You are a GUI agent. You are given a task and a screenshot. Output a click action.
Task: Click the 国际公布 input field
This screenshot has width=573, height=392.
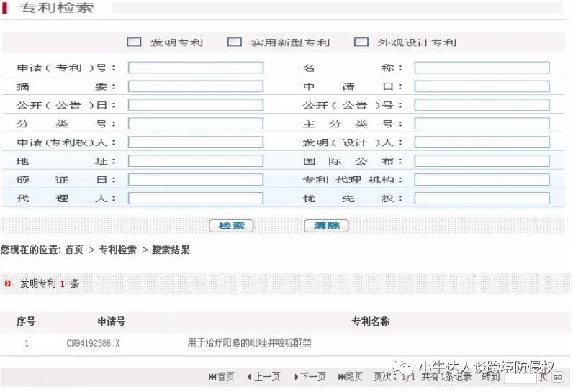[x=482, y=160]
